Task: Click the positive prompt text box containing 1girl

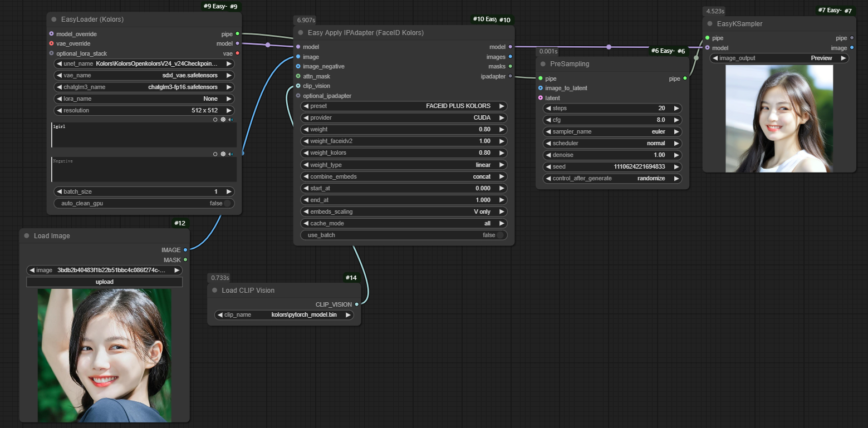Action: pyautogui.click(x=144, y=135)
